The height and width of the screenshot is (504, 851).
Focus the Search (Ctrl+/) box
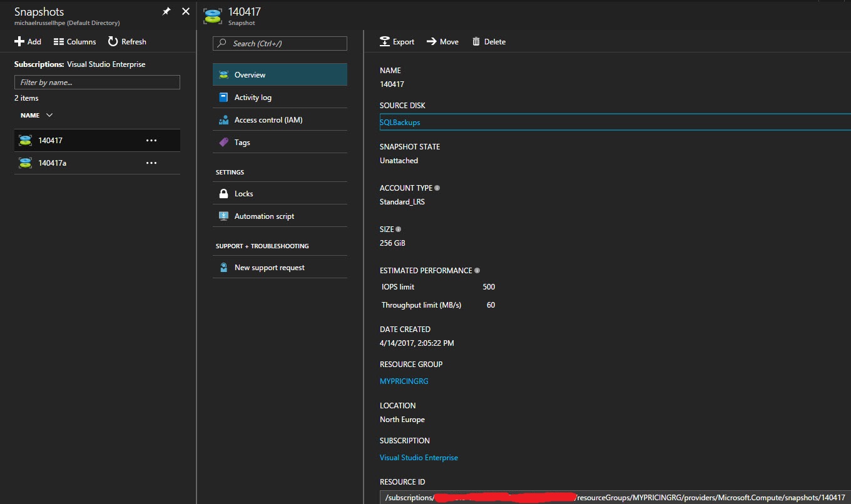point(280,43)
